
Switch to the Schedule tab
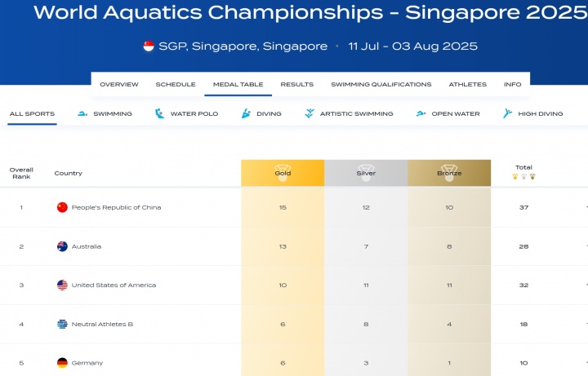[176, 84]
